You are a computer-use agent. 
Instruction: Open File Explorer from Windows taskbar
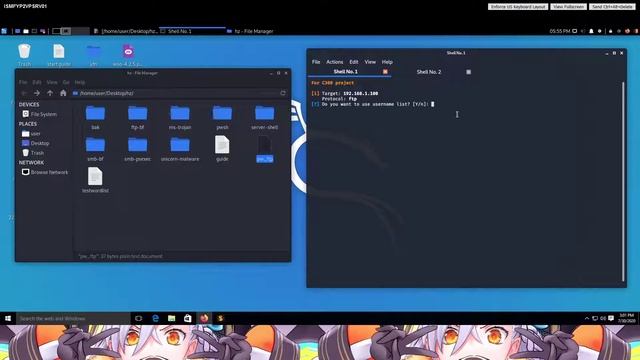171,318
